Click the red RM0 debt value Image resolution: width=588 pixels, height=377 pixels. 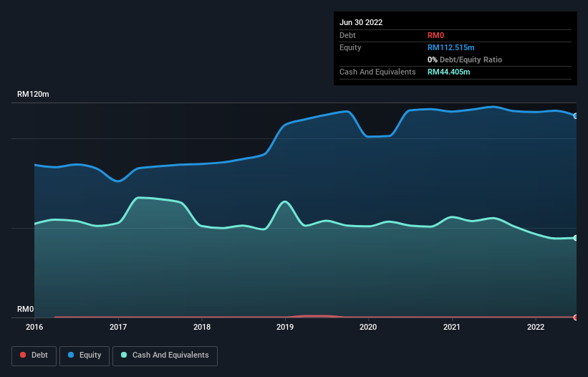(x=435, y=35)
